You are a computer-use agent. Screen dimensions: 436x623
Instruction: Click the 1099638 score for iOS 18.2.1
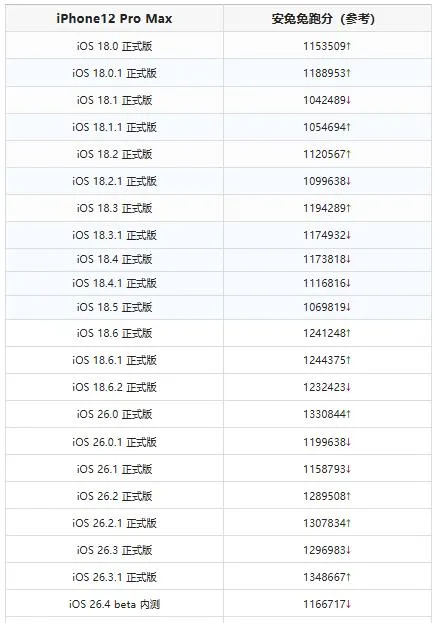tap(327, 181)
